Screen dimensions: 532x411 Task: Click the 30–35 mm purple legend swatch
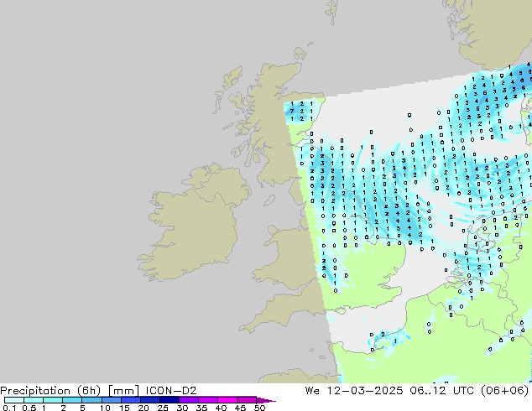[188, 400]
